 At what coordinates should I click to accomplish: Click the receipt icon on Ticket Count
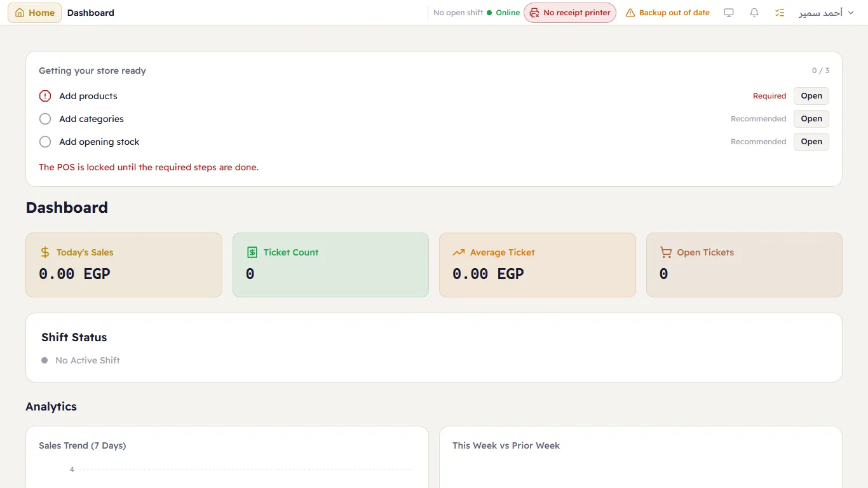[252, 252]
